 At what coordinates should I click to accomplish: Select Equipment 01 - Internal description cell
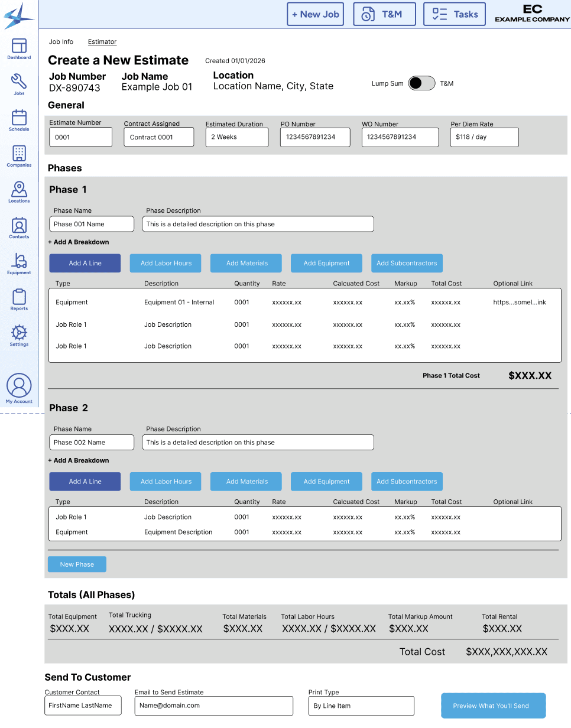(x=179, y=302)
